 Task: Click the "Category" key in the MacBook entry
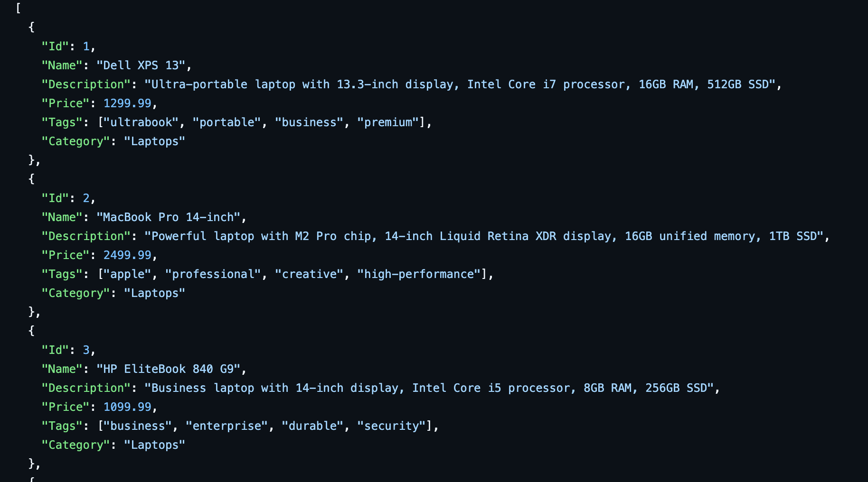75,293
